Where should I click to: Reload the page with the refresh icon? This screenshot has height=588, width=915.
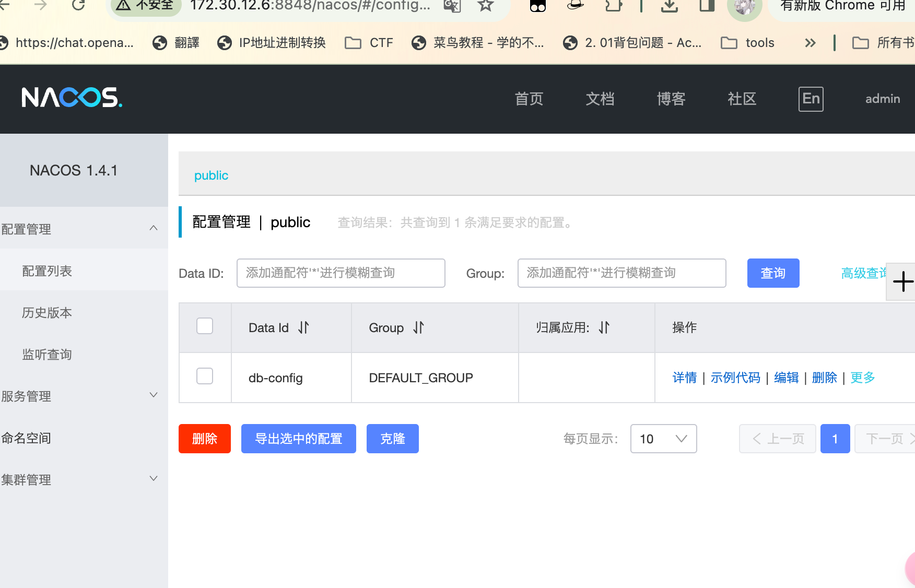tap(78, 5)
